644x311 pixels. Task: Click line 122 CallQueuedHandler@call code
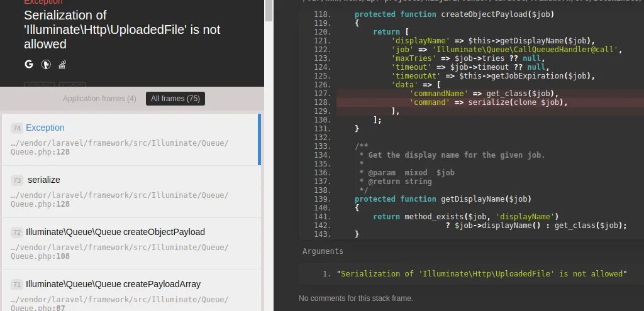pos(507,50)
